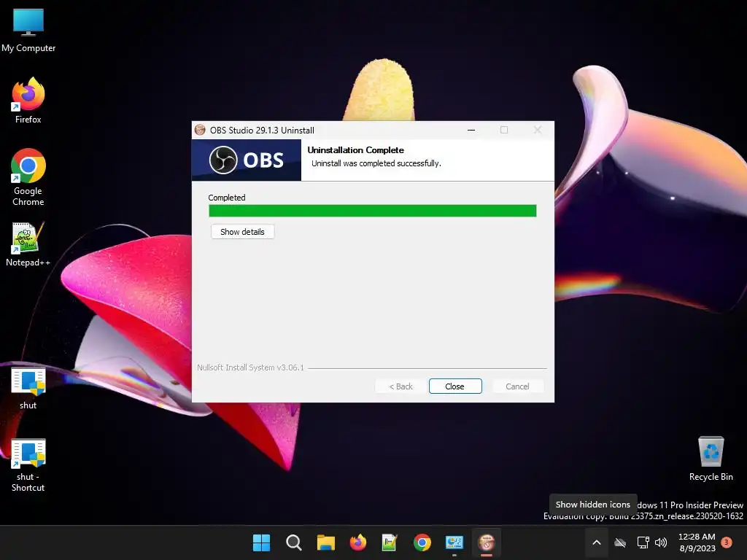Minimize the OBS Studio Uninstall window
Viewport: 747px width, 560px height.
coord(471,130)
